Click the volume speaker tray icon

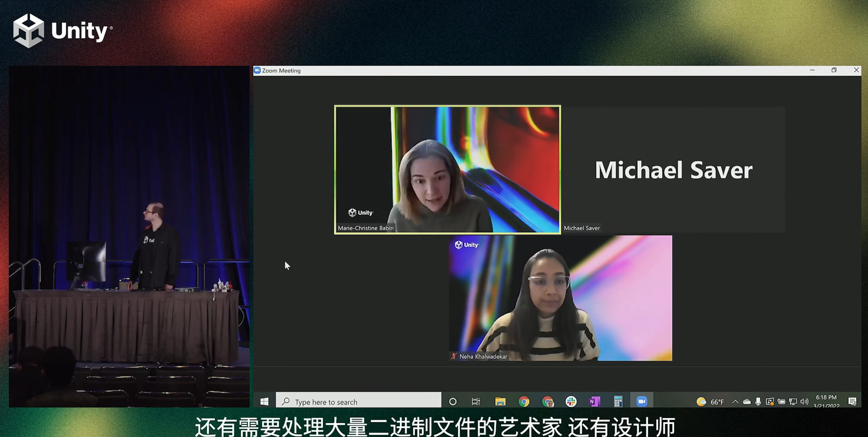pos(804,401)
